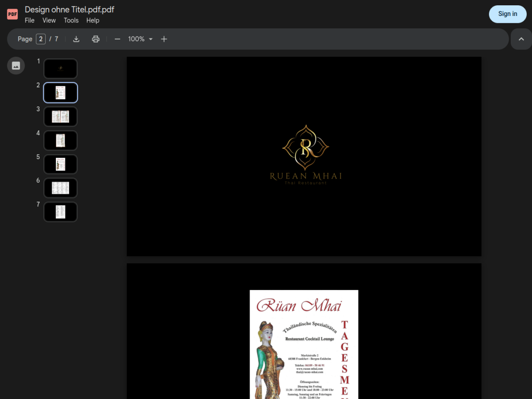Viewport: 532px width, 399px height.
Task: Click the 'Rüan Mhai' heading on page 2
Action: (x=299, y=305)
